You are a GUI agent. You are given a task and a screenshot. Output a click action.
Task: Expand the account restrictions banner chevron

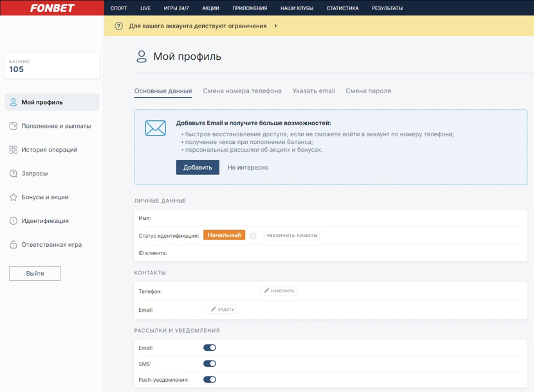pyautogui.click(x=276, y=26)
